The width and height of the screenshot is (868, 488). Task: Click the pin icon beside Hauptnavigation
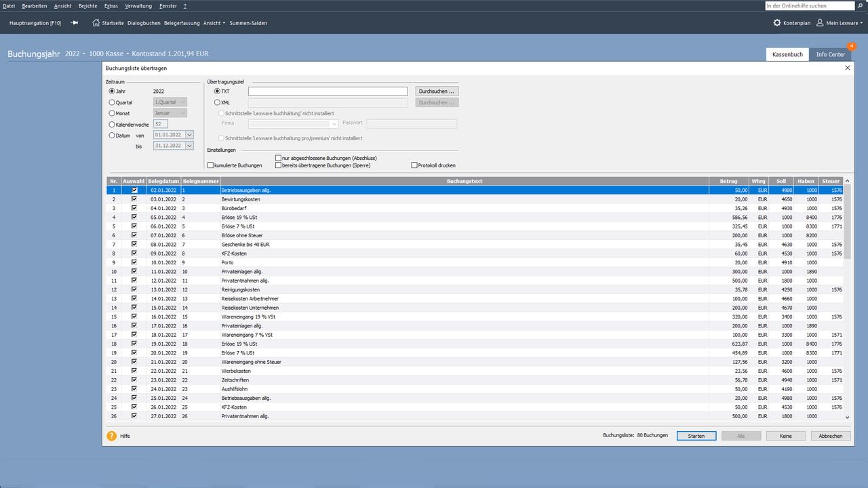pyautogui.click(x=75, y=22)
